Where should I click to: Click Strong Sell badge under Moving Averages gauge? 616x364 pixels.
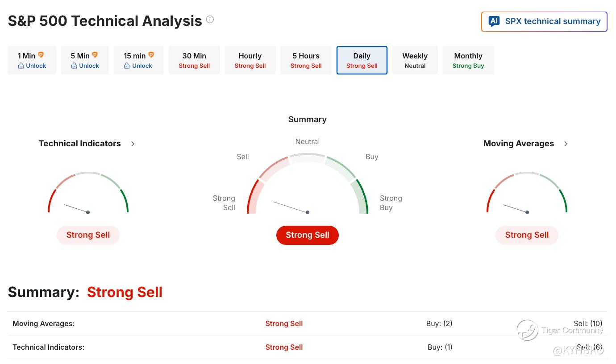click(x=527, y=235)
